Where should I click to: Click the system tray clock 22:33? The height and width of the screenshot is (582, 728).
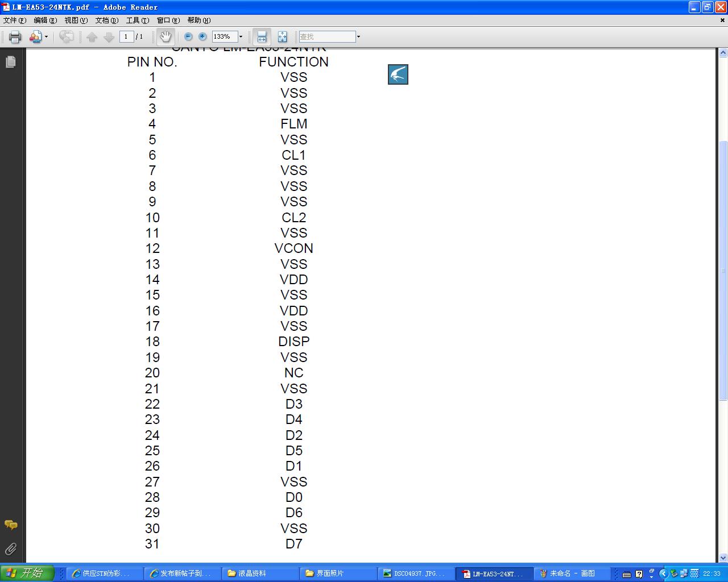coord(712,574)
